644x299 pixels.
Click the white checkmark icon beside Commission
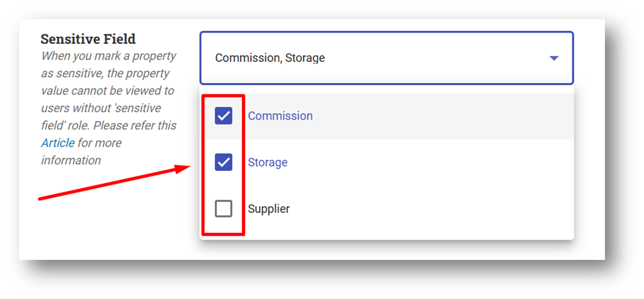tap(223, 116)
